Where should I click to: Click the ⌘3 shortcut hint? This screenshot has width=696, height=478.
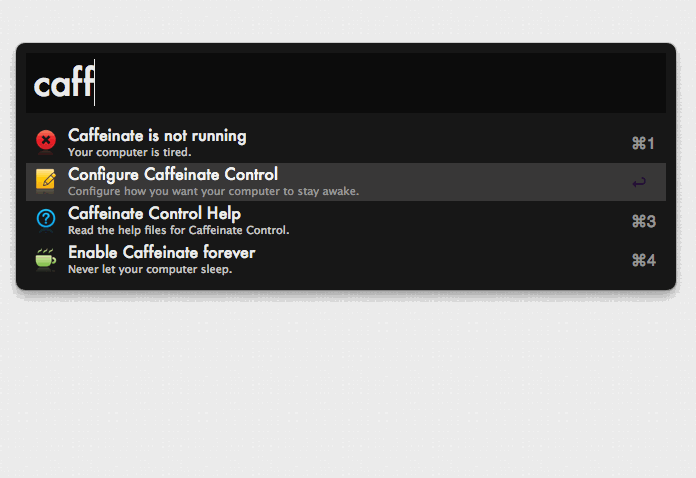pyautogui.click(x=643, y=221)
